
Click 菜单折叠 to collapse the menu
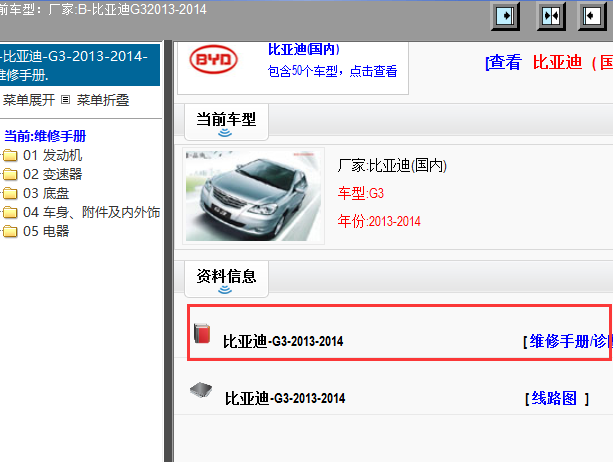103,100
